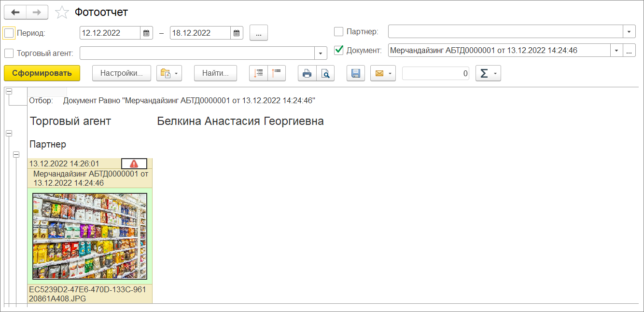Go forward with the right arrow button
Screen dimensions: 644x312
click(37, 12)
